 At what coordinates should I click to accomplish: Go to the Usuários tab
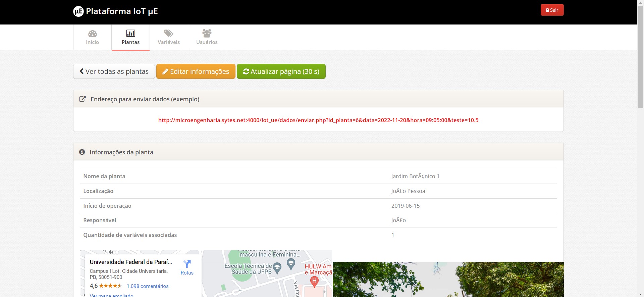[x=207, y=37]
